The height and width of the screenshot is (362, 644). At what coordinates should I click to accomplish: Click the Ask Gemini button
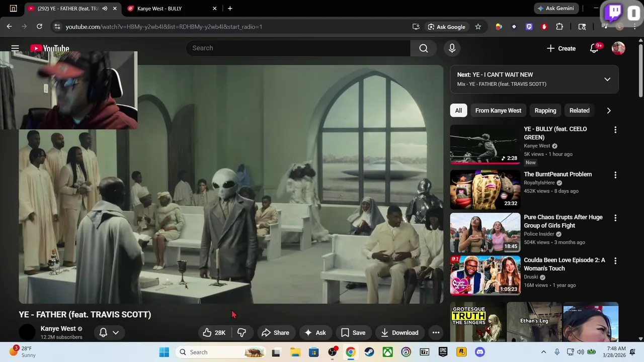point(556,9)
